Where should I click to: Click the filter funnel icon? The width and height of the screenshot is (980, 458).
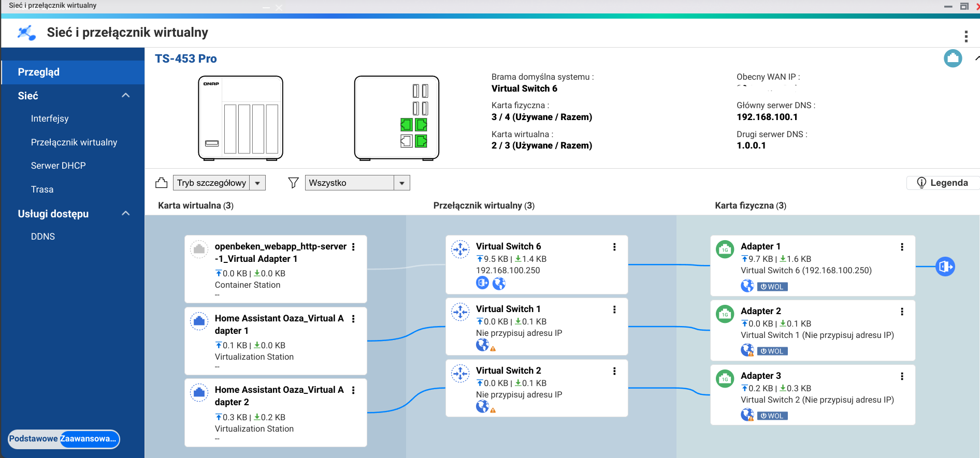(293, 183)
